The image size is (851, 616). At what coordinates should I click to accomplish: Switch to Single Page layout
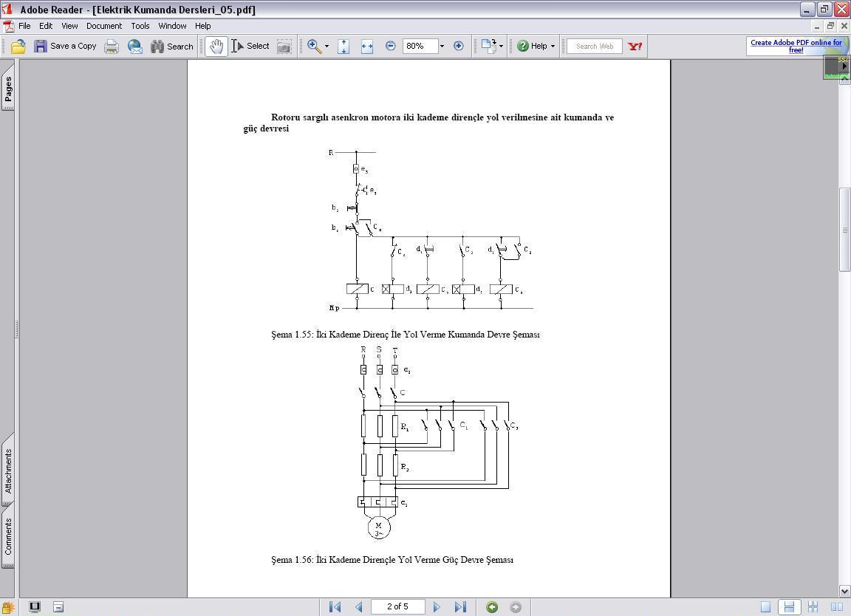click(765, 607)
